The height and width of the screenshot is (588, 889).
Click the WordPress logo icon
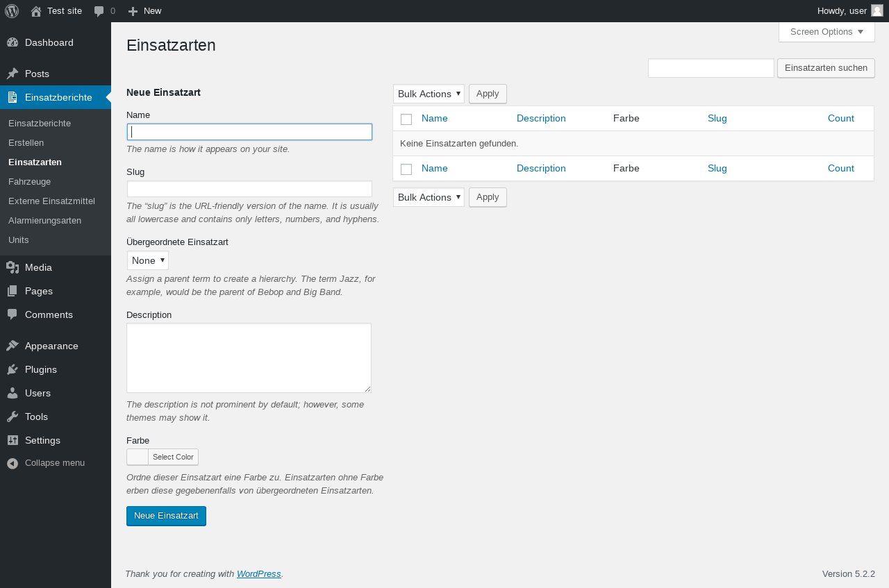[12, 11]
